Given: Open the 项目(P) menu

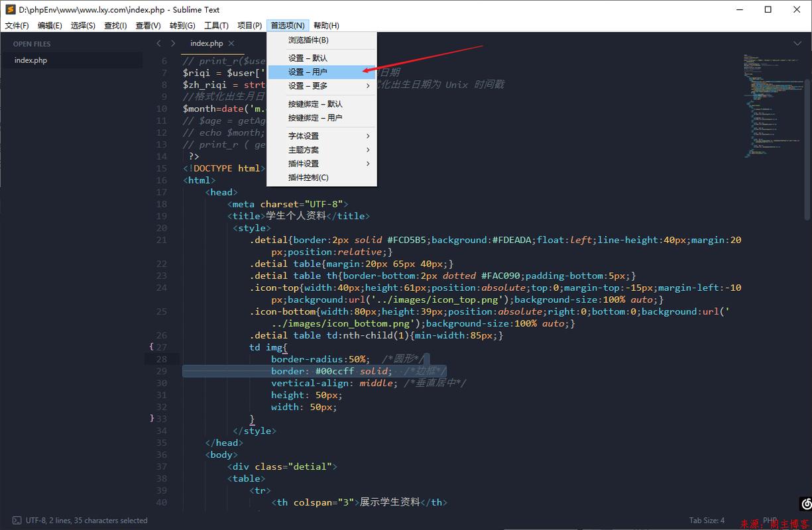Looking at the screenshot, I should (249, 25).
